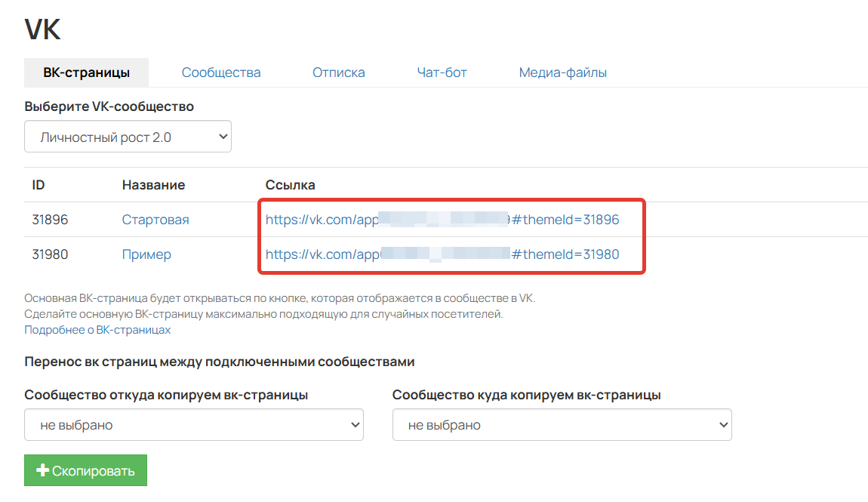Open the Чат-бот tab

(442, 72)
